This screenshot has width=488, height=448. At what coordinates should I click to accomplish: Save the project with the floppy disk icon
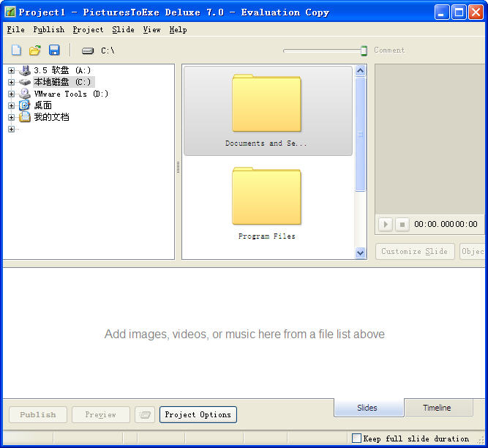(x=54, y=50)
